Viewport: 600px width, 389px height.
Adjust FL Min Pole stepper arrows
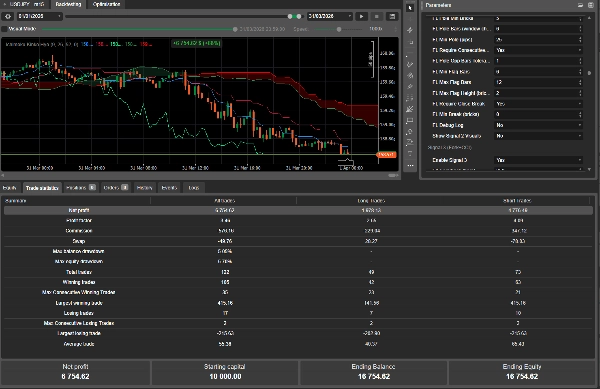click(580, 39)
